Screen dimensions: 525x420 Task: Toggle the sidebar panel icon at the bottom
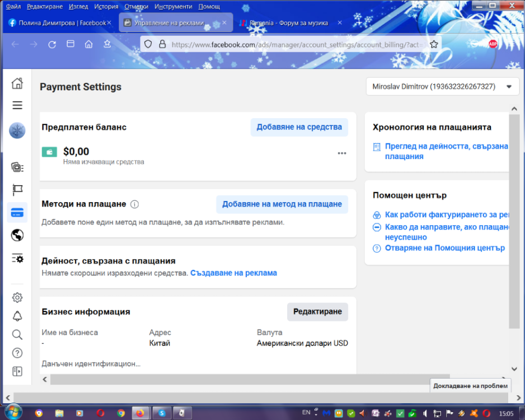17,371
